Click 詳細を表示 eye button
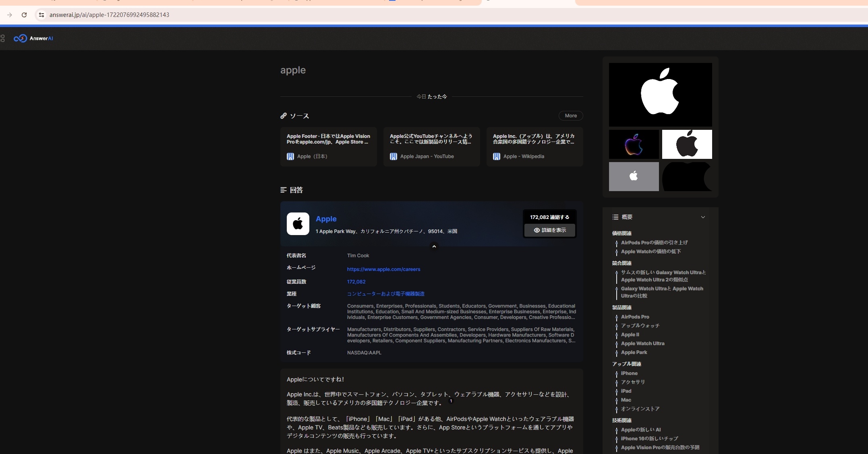Viewport: 868px width, 454px height. 550,230
